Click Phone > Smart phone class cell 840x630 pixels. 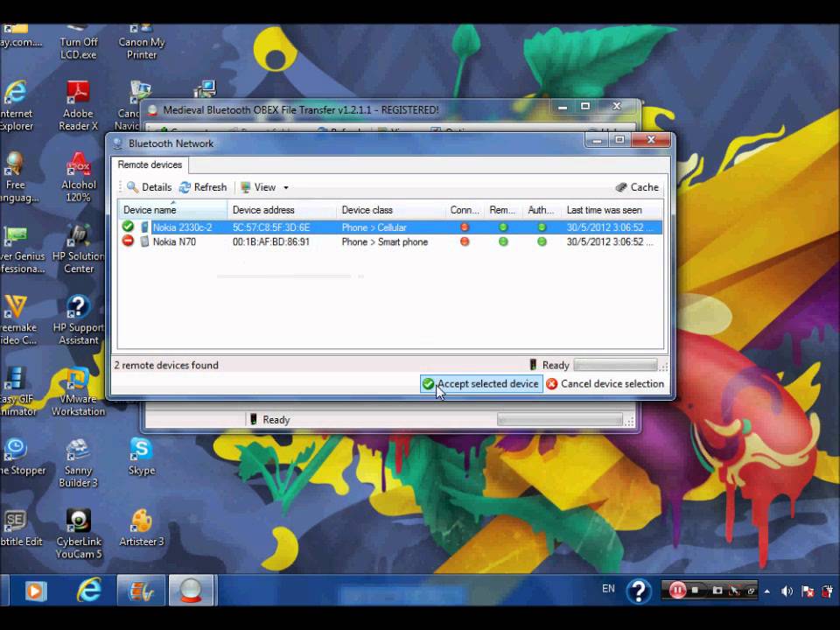point(385,242)
